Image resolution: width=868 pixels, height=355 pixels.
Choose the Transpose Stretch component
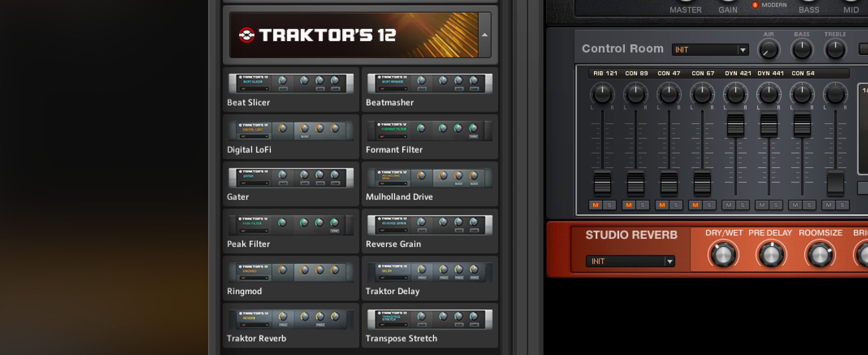430,326
